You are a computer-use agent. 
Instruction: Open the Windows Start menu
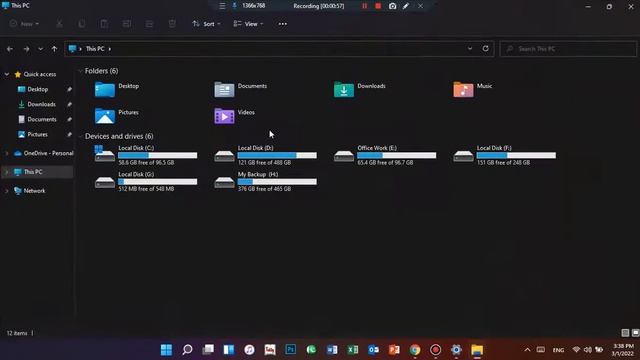167,350
